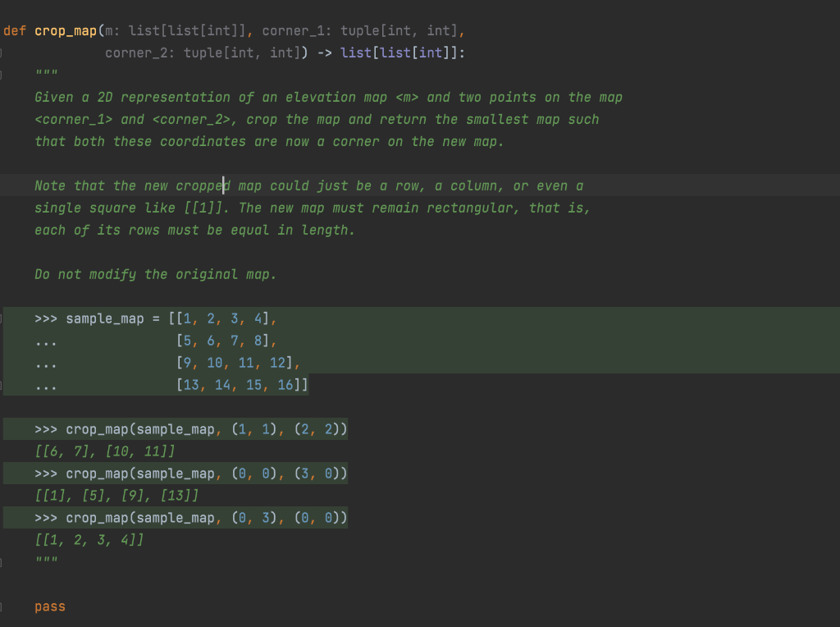Image resolution: width=840 pixels, height=627 pixels.
Task: Collapse the docstring using its gutter marker
Action: 2,72
